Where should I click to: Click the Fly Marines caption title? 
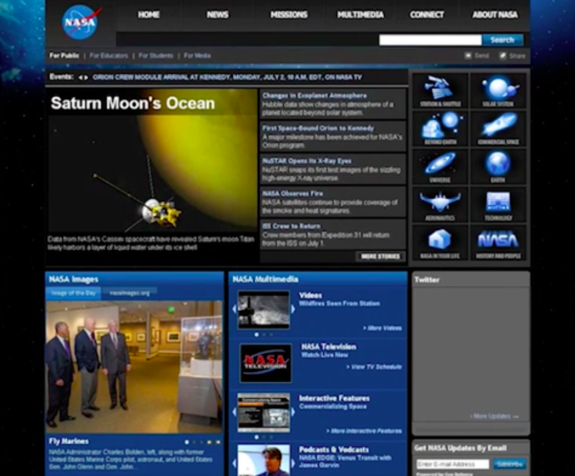click(x=69, y=441)
